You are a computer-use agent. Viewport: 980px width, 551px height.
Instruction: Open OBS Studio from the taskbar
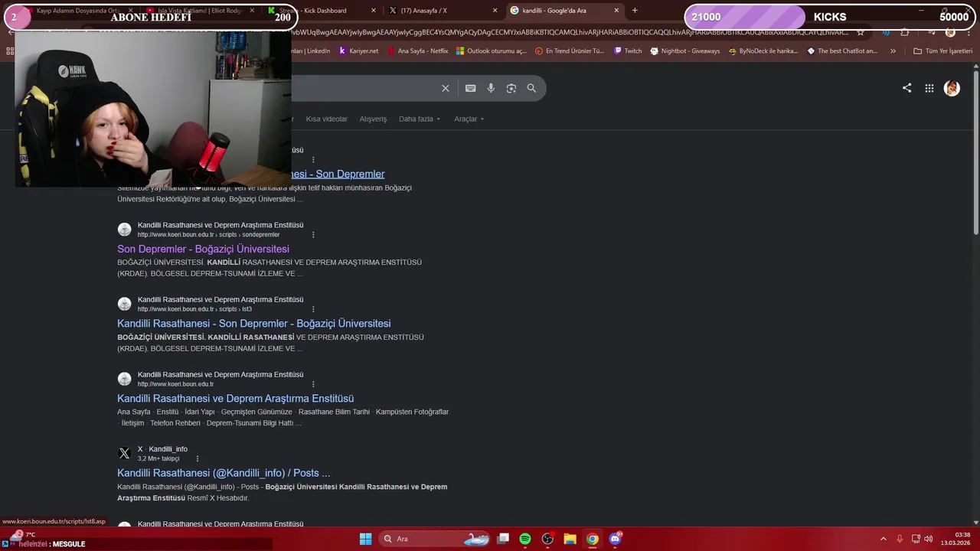click(x=547, y=539)
